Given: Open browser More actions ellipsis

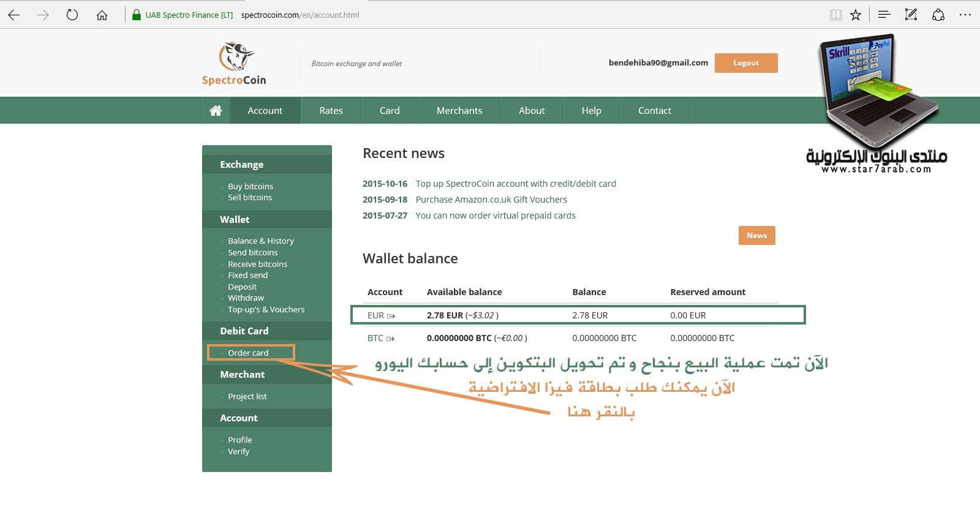Looking at the screenshot, I should 965,15.
